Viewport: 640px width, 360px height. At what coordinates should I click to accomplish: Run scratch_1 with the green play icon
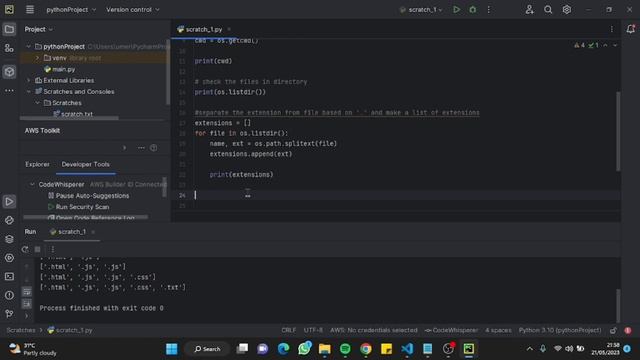pos(456,9)
